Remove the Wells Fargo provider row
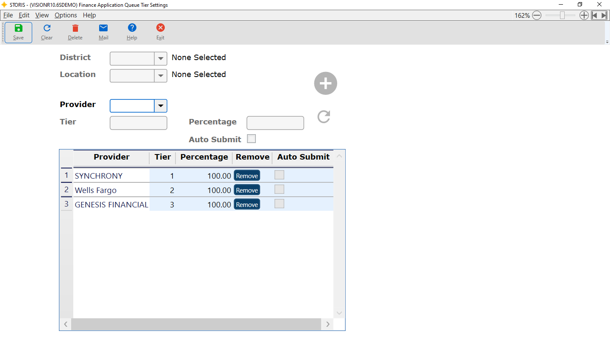The height and width of the screenshot is (364, 610). click(247, 190)
